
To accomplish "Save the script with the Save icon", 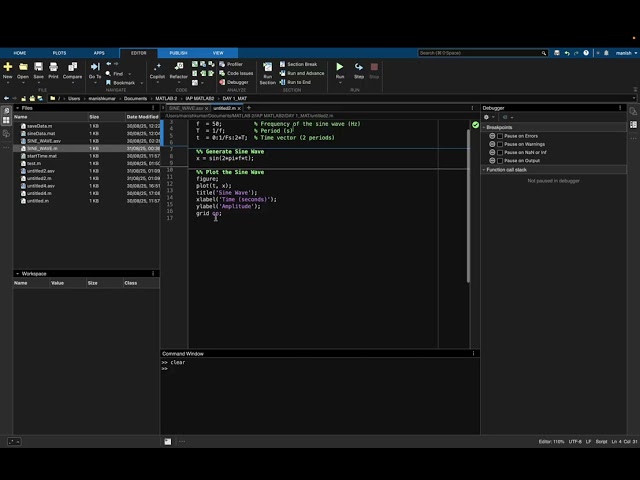I will click(38, 67).
